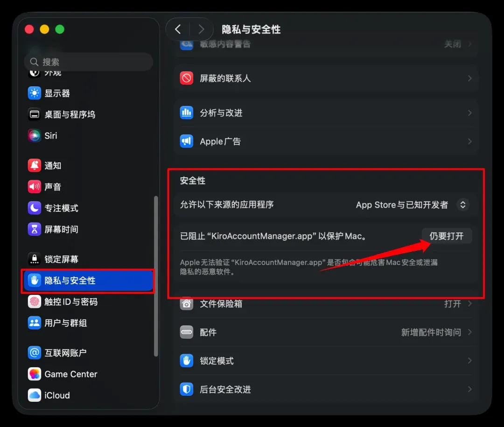Open Siri icon in sidebar

35,136
